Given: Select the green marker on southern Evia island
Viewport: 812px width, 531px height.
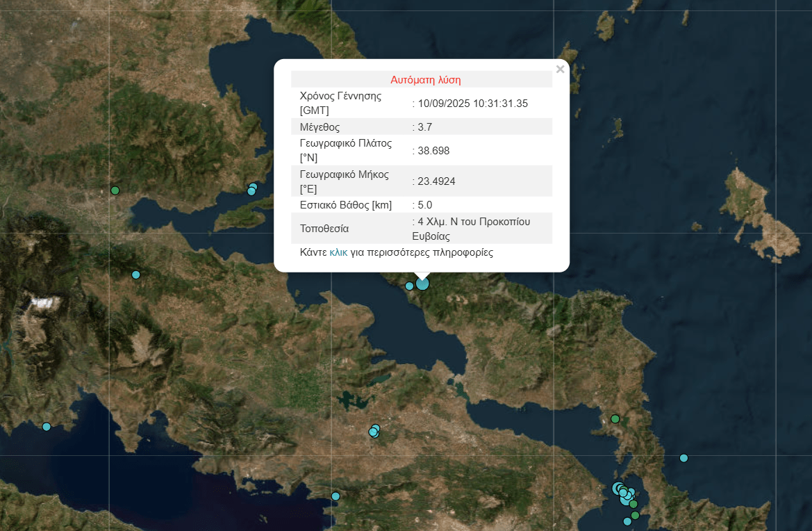Looking at the screenshot, I should tap(615, 418).
